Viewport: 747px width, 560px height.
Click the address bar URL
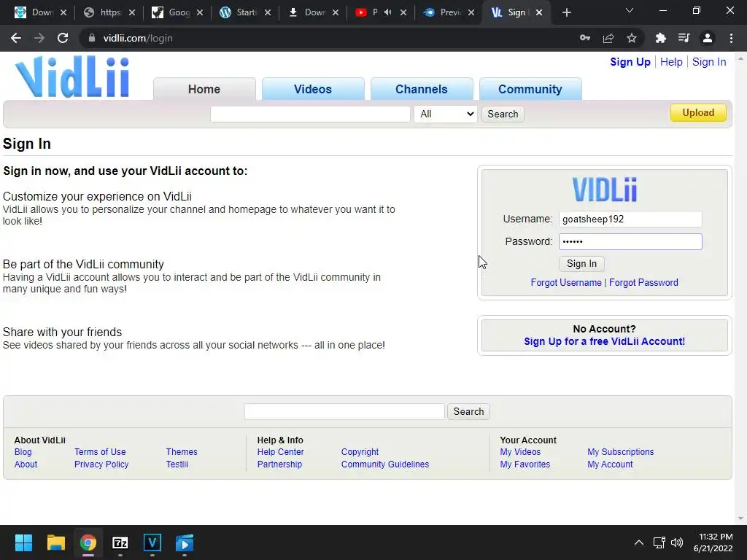click(138, 38)
